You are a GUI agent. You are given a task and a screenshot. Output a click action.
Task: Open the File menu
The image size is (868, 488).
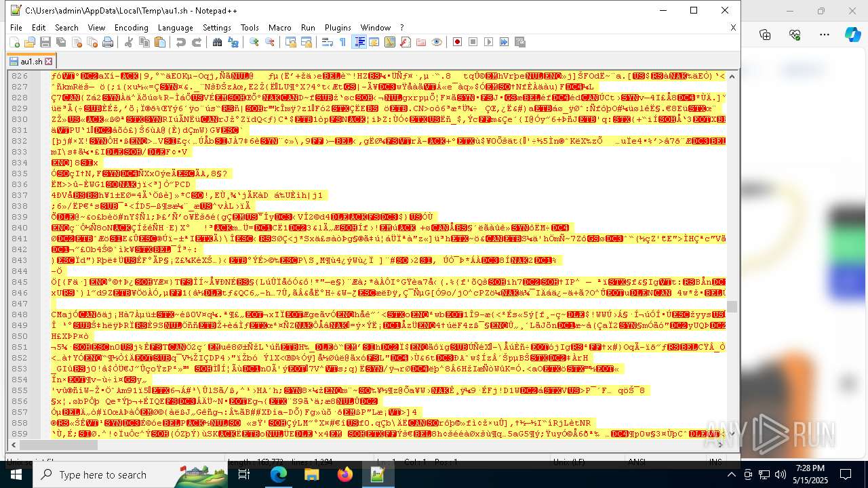(x=16, y=28)
